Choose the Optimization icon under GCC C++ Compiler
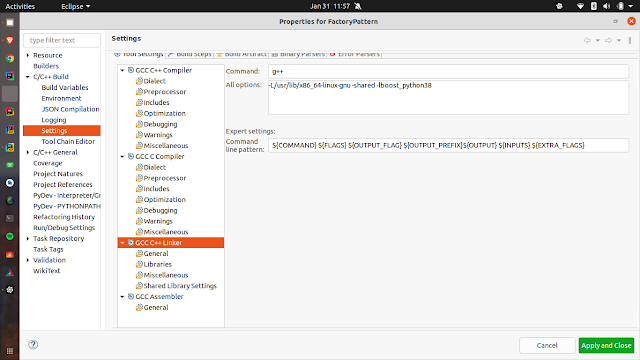This screenshot has height=360, width=640. point(139,113)
